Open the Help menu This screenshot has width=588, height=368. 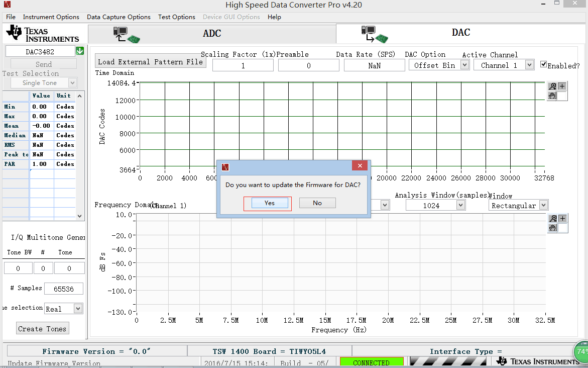tap(274, 17)
